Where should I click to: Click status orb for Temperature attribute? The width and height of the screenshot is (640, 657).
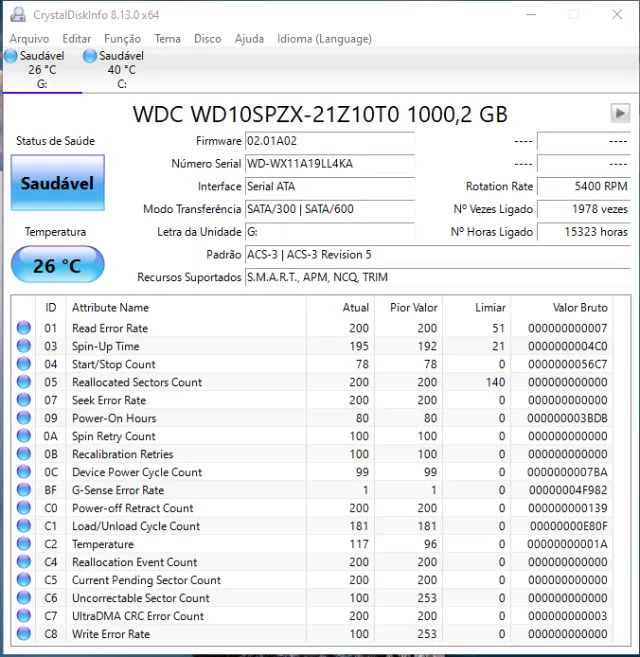pyautogui.click(x=24, y=544)
